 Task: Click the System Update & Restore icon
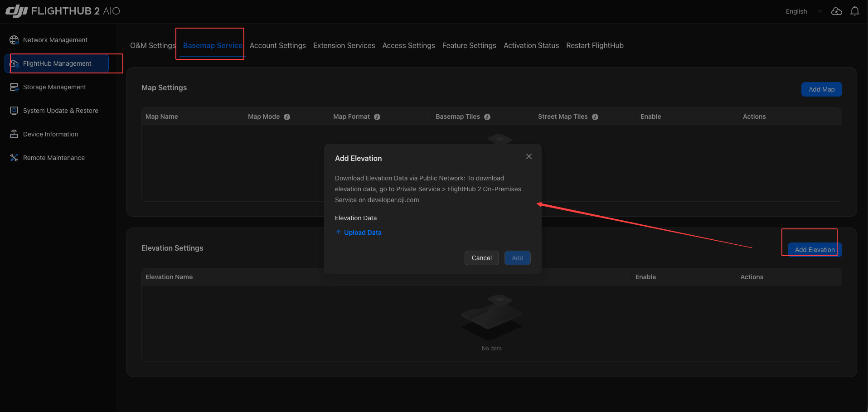(x=14, y=111)
